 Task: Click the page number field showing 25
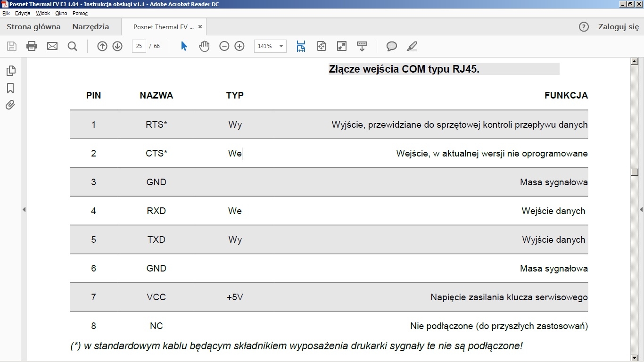pos(139,46)
